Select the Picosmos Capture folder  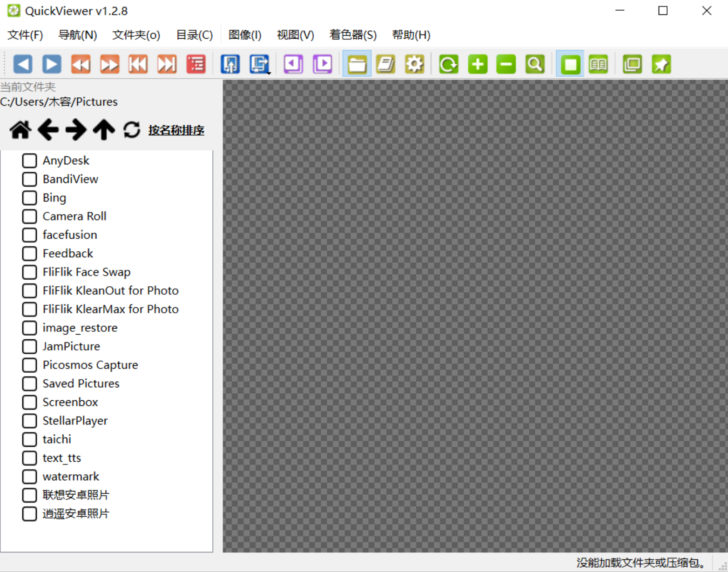pos(90,365)
